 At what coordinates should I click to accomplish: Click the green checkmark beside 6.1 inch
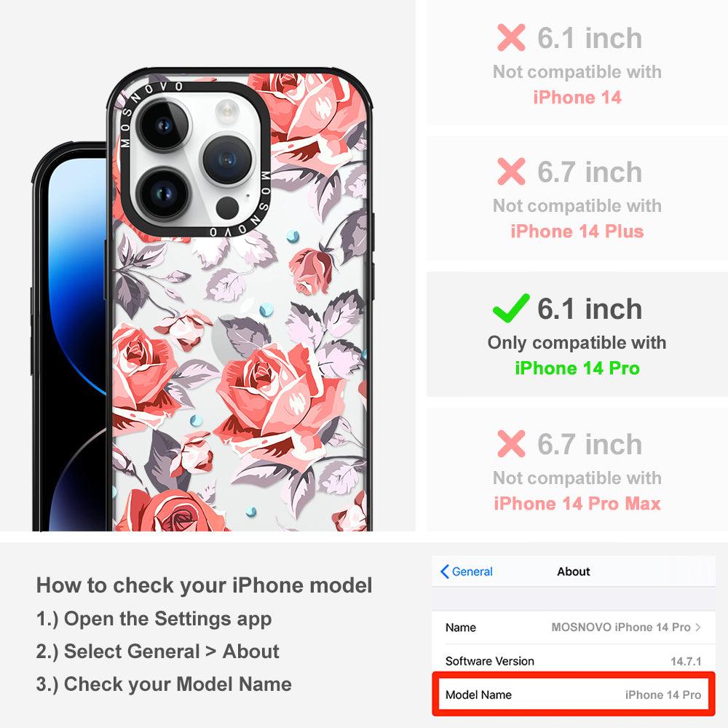coord(511,308)
